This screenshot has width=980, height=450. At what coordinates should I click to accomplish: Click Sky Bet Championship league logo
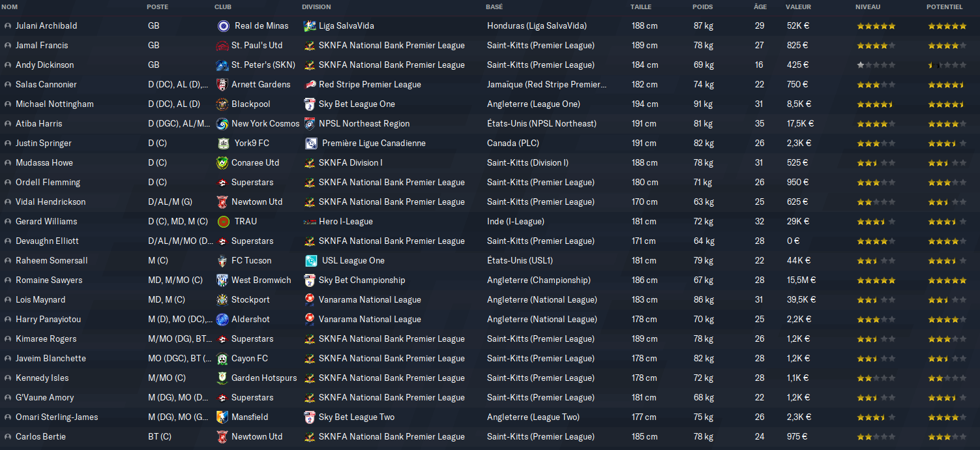click(310, 280)
